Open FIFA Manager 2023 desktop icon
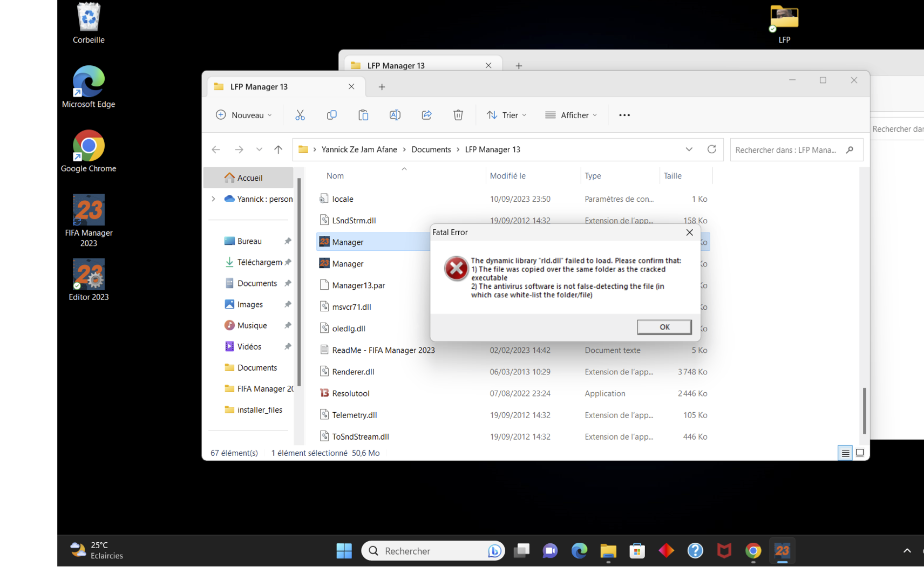 tap(89, 220)
